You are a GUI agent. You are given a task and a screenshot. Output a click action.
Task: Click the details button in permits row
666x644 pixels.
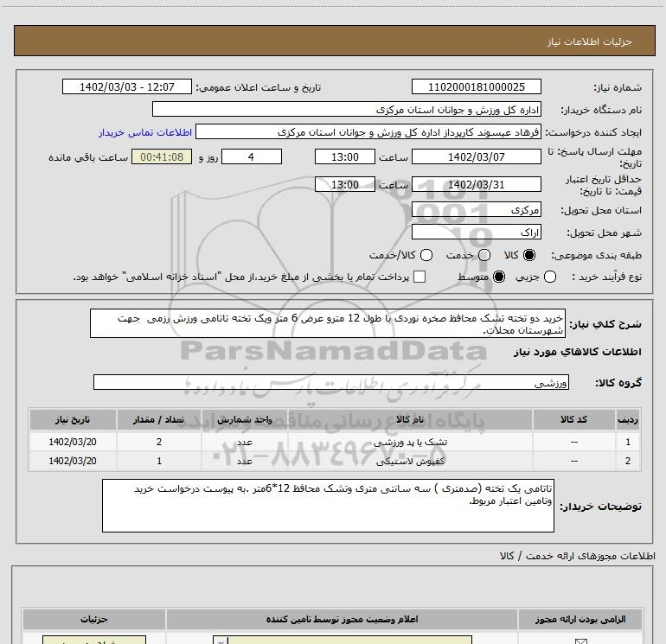coord(94,641)
